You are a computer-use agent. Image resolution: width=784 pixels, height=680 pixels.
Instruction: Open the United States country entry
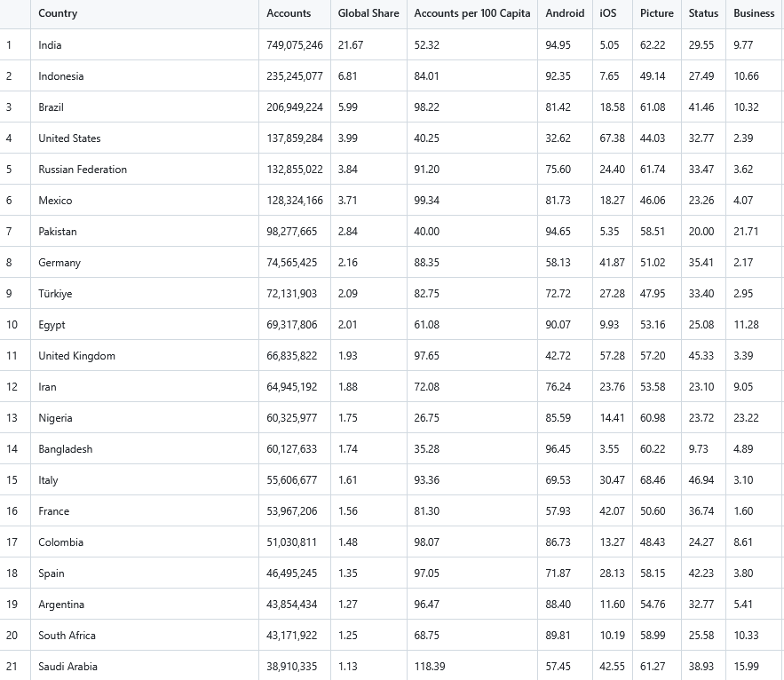pos(70,138)
